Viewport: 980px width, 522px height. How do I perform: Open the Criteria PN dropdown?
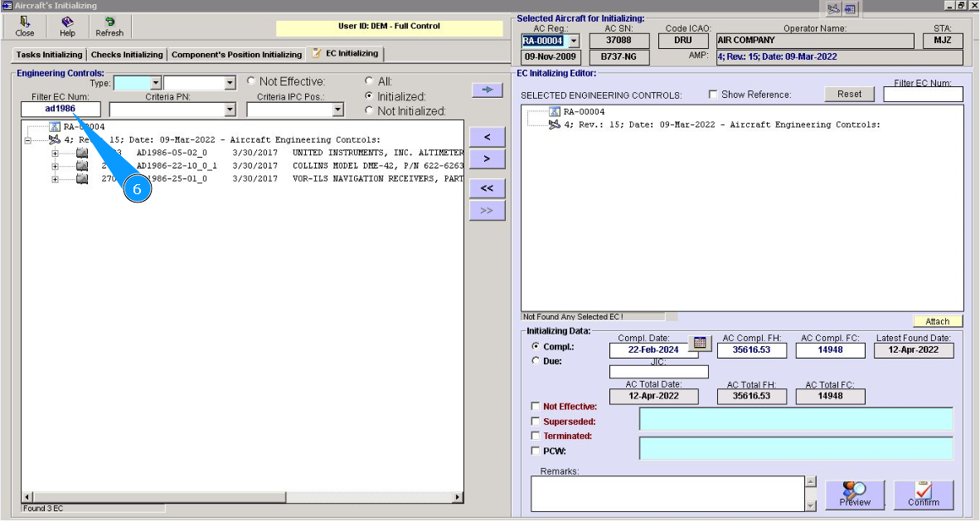pos(230,110)
